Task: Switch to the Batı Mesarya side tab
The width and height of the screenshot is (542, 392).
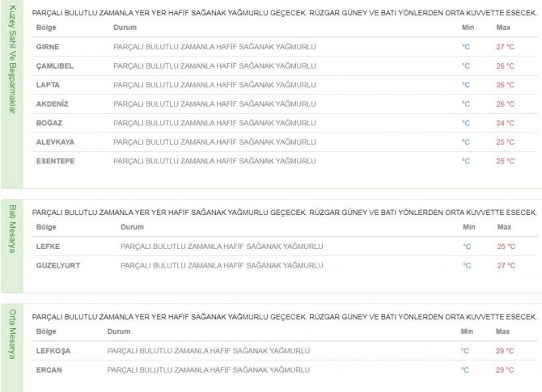Action: 12,230
